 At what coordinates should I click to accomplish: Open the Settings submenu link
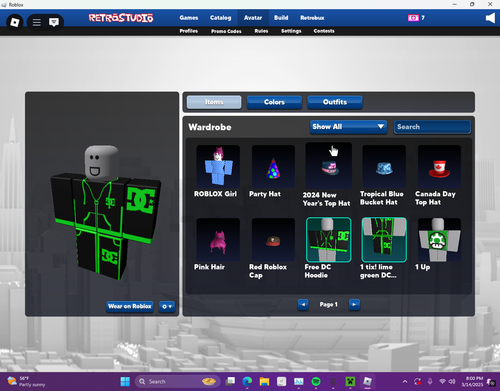[x=291, y=31]
